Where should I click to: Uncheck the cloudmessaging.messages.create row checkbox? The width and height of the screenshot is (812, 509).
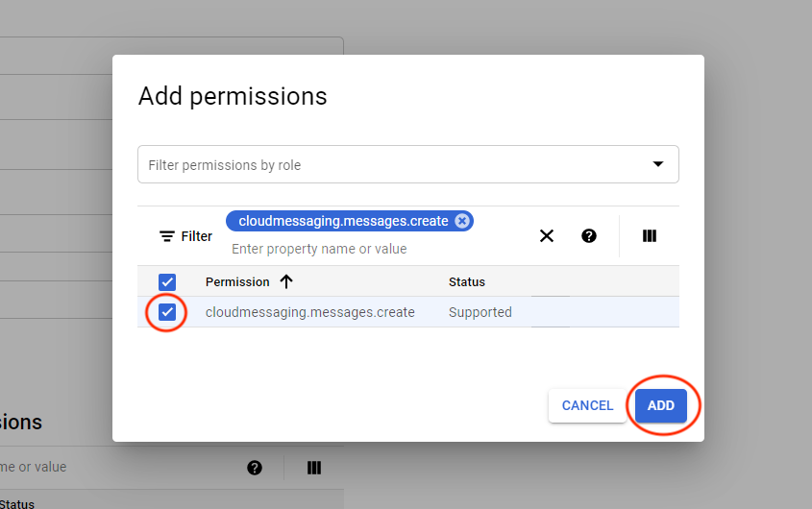point(167,312)
